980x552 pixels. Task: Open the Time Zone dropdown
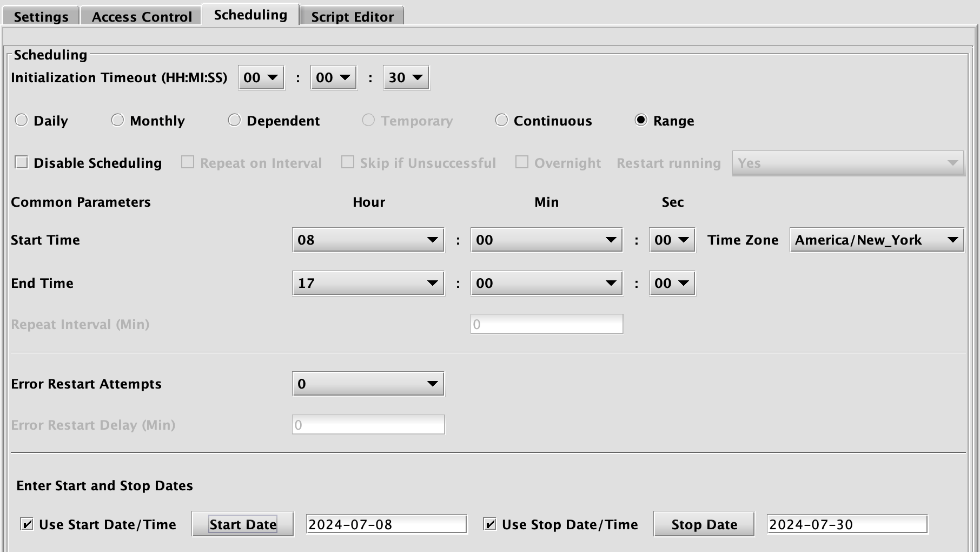tap(876, 240)
